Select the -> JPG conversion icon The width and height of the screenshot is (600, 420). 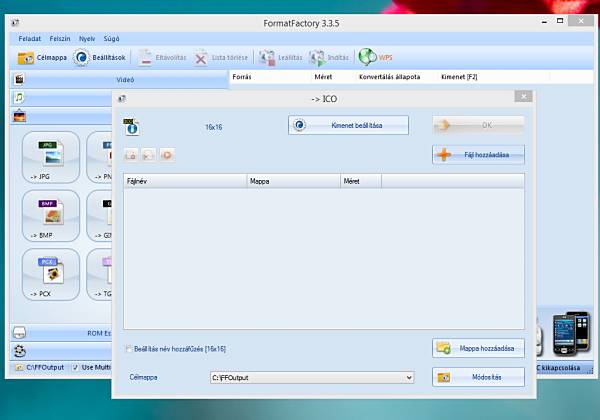[x=51, y=157]
